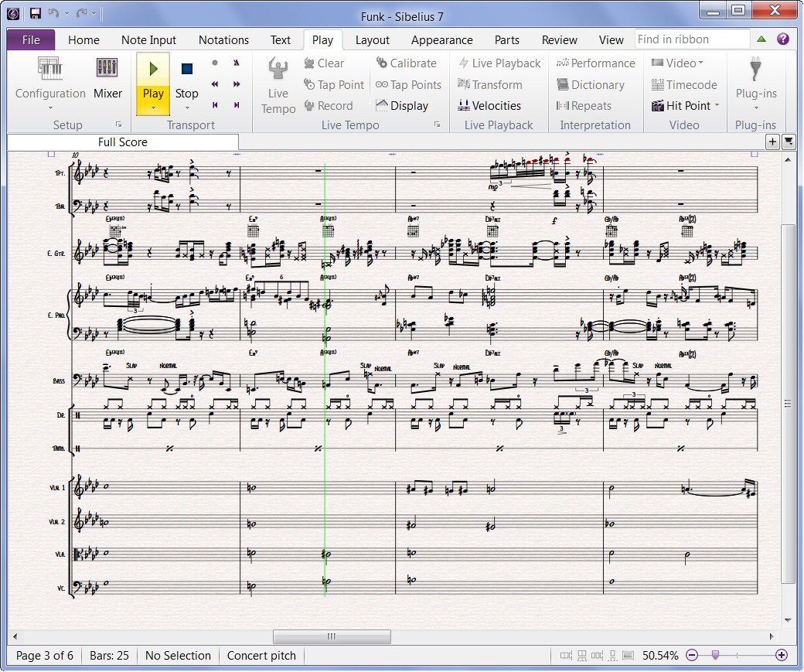Open the Mixer panel
The height and width of the screenshot is (672, 804).
[107, 77]
